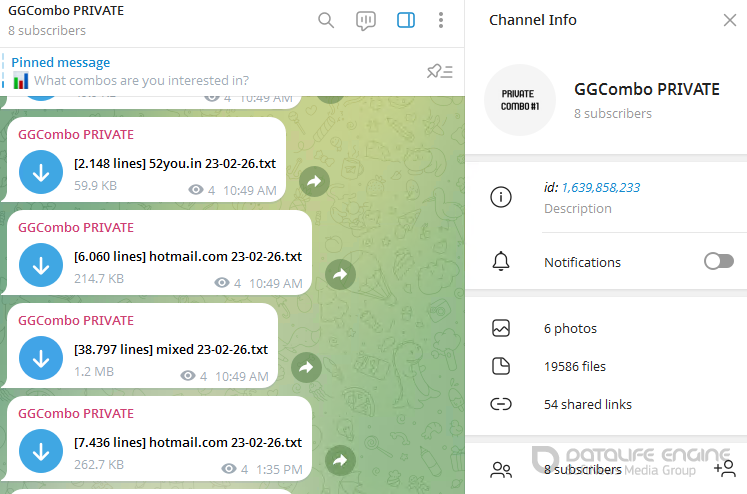Open the 8 subscribers list in panel
This screenshot has width=747, height=494.
[x=583, y=470]
